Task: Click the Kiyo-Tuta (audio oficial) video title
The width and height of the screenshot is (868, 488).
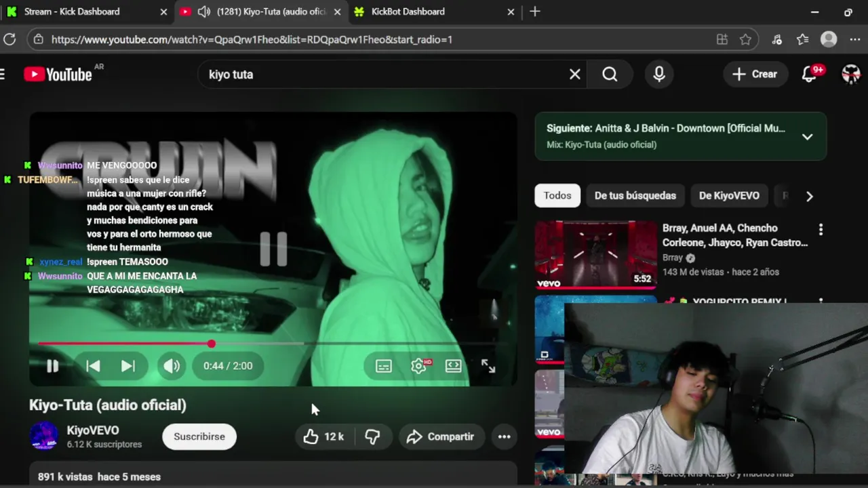Action: pyautogui.click(x=108, y=405)
